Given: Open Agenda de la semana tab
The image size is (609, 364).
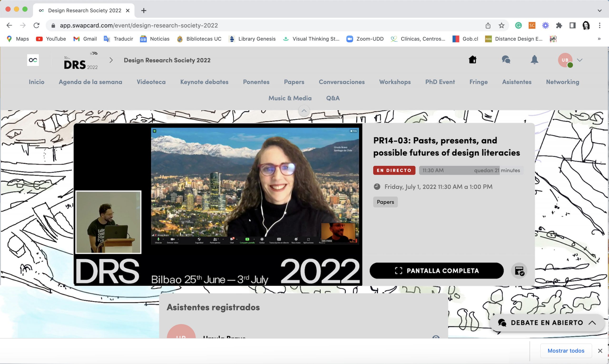Looking at the screenshot, I should tap(90, 82).
